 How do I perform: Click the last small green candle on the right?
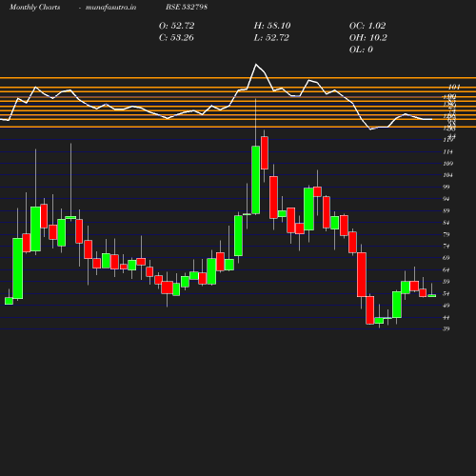[x=432, y=296]
